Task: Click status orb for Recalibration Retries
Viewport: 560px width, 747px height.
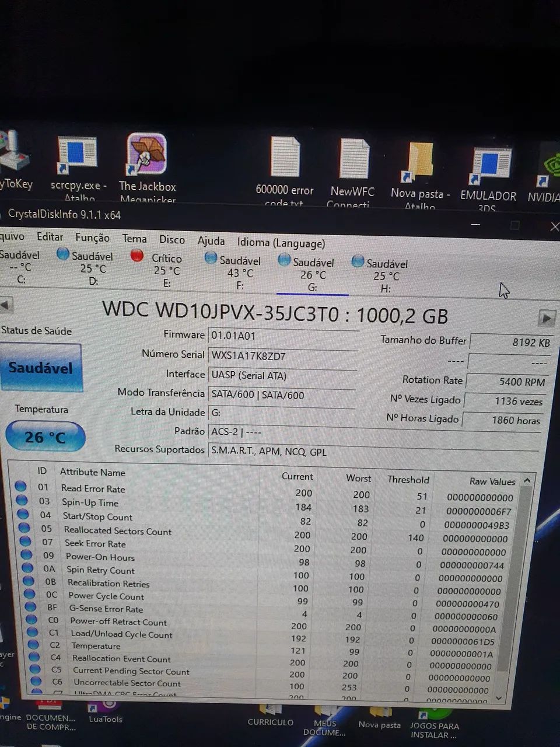Action: (x=29, y=581)
